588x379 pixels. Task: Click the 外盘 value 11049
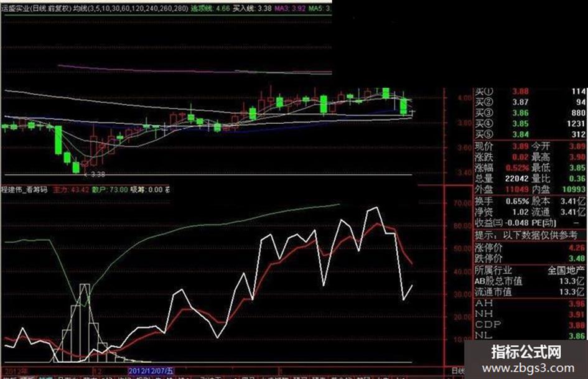pos(517,189)
